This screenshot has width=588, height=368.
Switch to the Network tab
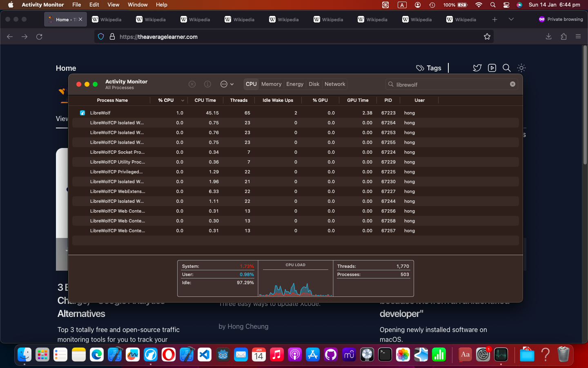click(335, 84)
